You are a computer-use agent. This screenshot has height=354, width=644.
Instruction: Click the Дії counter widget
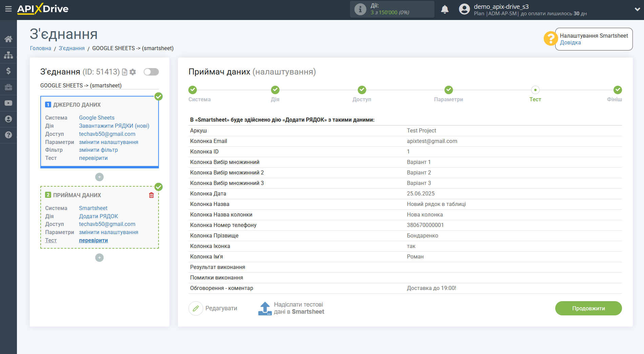coord(392,9)
